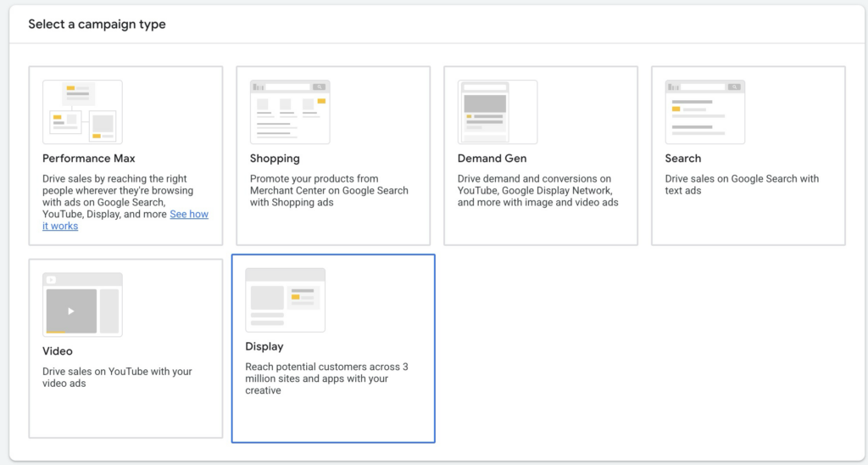Click 'Drive demand and conversions on YouTube' description
Viewport: 868px width, 465px height.
[537, 191]
